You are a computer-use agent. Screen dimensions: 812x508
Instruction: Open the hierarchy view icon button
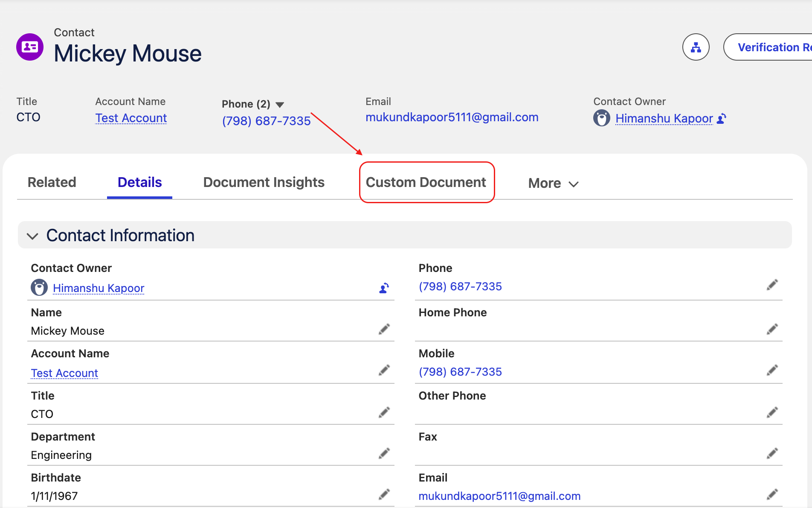click(696, 47)
